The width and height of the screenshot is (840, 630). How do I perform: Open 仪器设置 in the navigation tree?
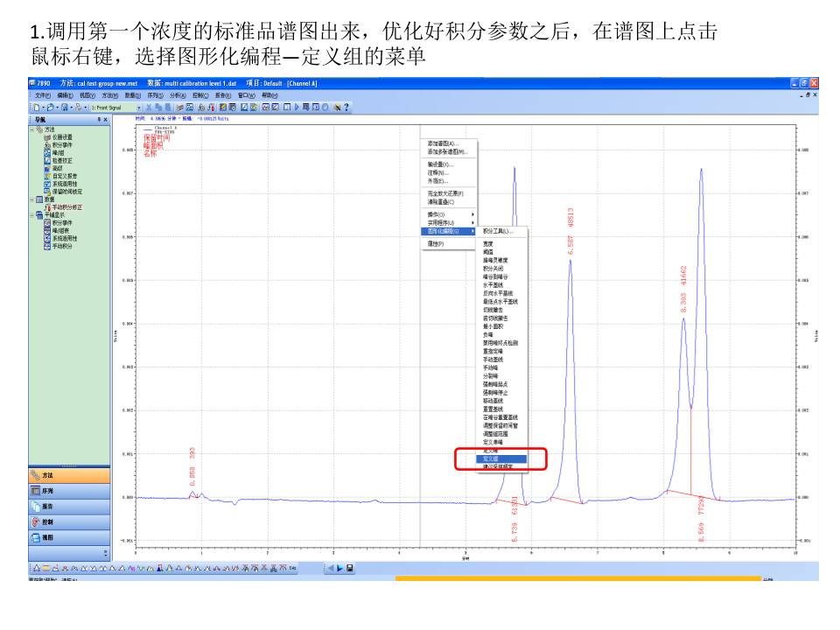[61, 136]
